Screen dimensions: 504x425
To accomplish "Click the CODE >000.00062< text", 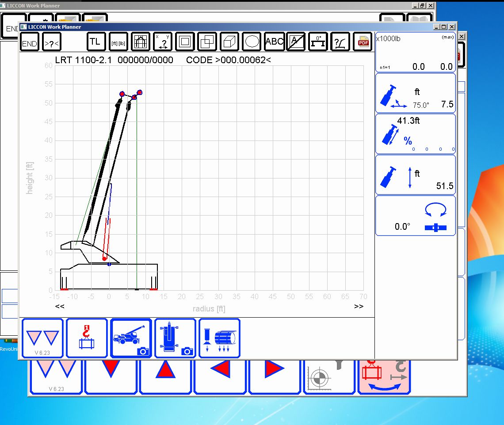I will click(228, 60).
